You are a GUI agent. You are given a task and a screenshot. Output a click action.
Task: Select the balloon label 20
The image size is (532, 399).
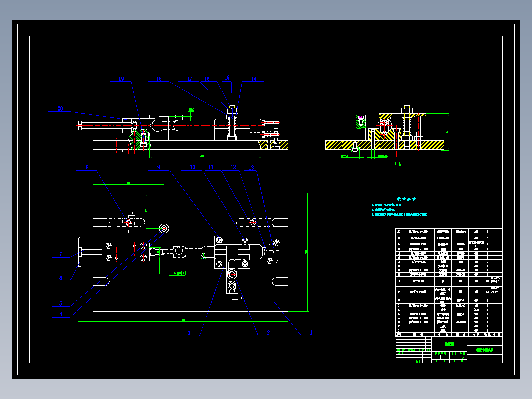point(60,108)
